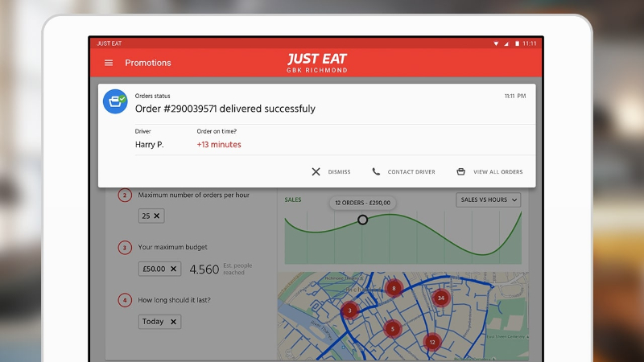Click the battery status icon
Screen dimensions: 644x362
pos(517,43)
